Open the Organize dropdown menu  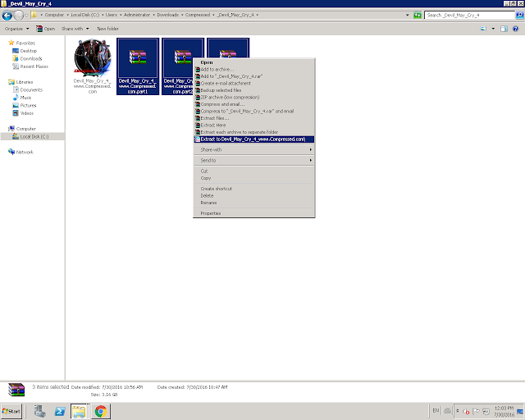16,29
